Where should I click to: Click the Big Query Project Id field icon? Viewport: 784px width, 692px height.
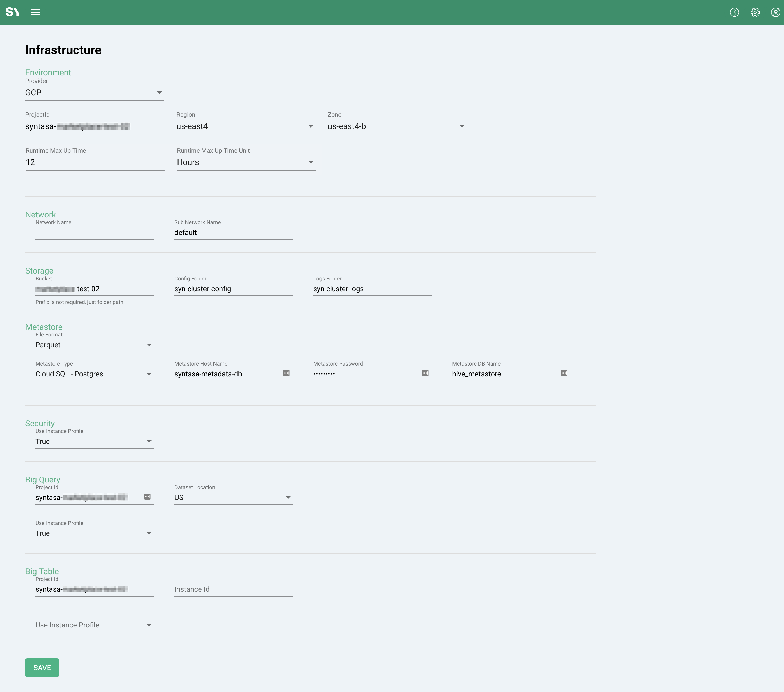pyautogui.click(x=147, y=497)
